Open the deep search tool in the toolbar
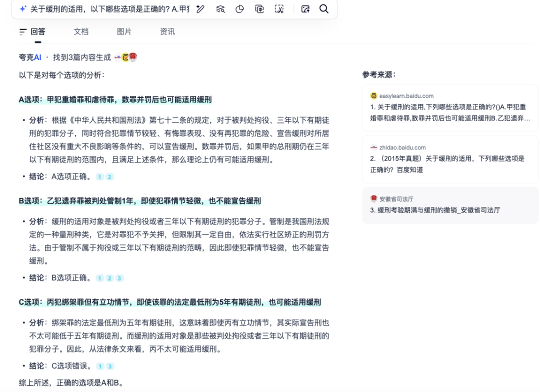540x392 pixels. coord(220,9)
